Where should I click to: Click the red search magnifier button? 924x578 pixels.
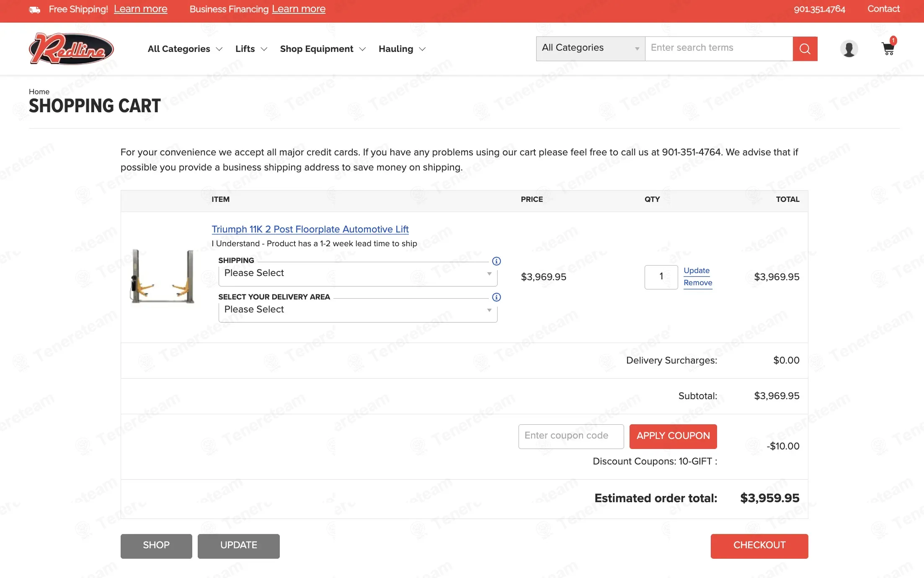click(805, 49)
